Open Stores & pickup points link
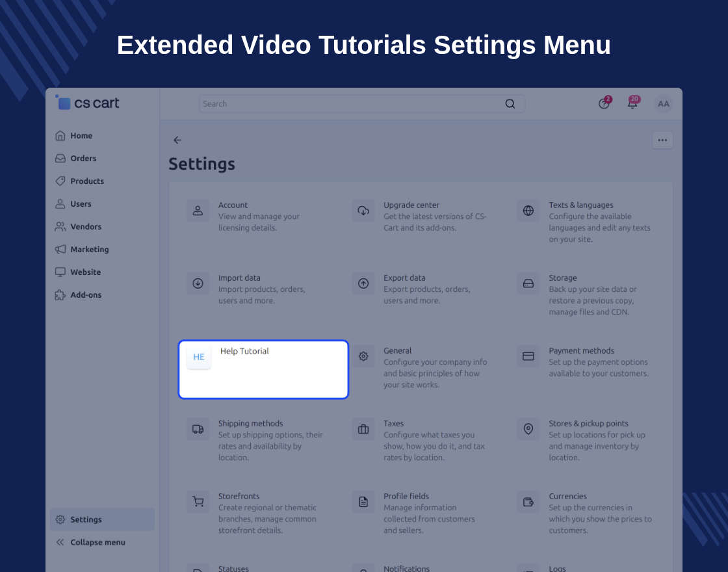The height and width of the screenshot is (572, 728). pos(588,424)
